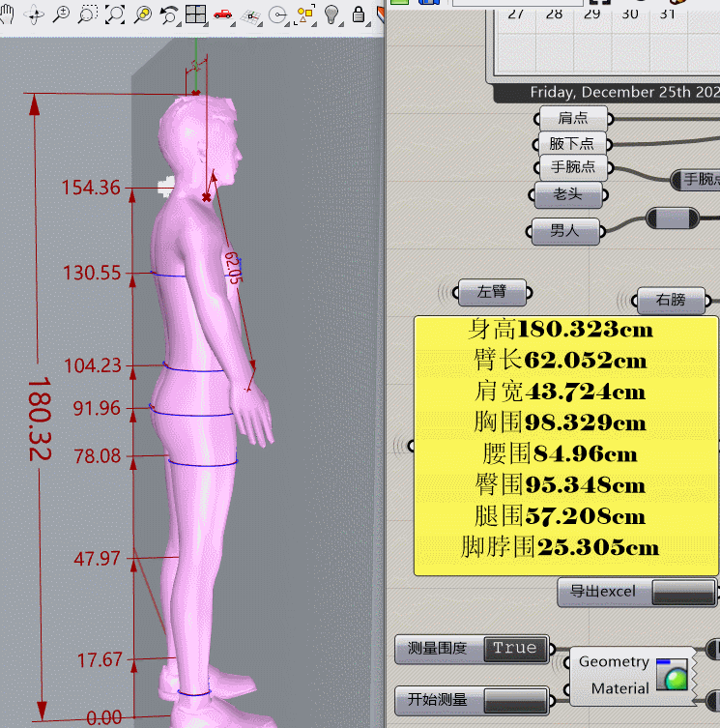Click the 导出excel dark button area
The width and height of the screenshot is (720, 728).
[683, 593]
